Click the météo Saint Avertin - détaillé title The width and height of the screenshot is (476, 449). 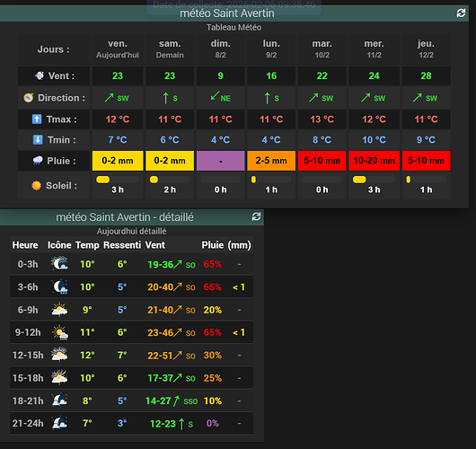(125, 217)
